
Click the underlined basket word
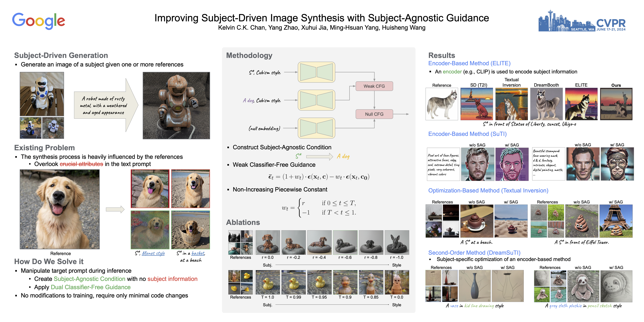198,253
